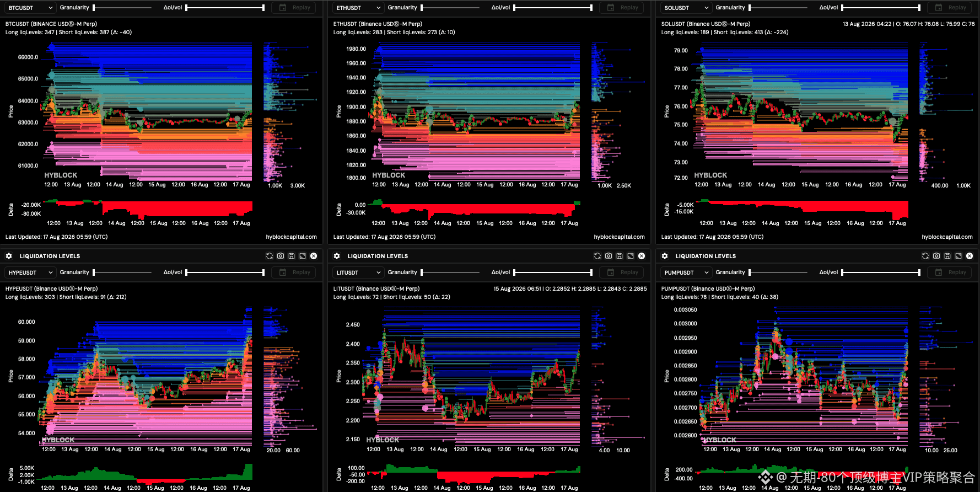The image size is (980, 492).
Task: Click 'Last Updated' timestamp under the BTCUSDT chart
Action: [56, 237]
